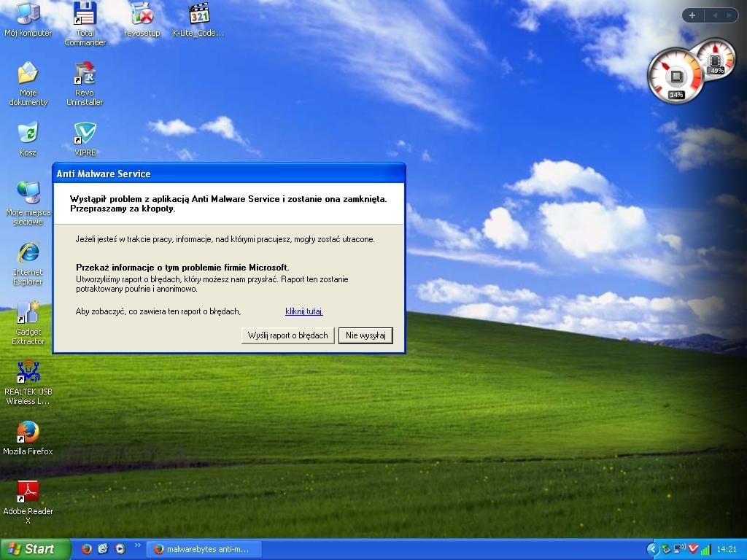The height and width of the screenshot is (560, 747).
Task: Click the 'Wyślij raport o błędach' button
Action: [x=288, y=335]
